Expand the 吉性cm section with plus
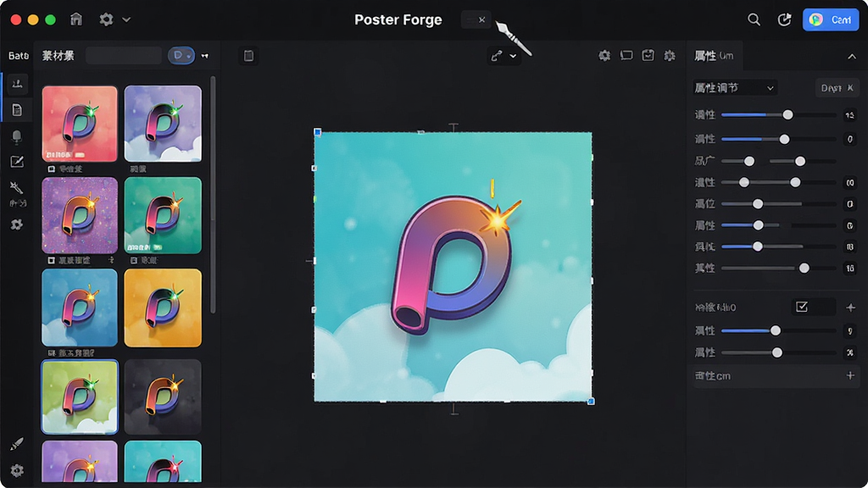Image resolution: width=868 pixels, height=488 pixels. point(850,375)
